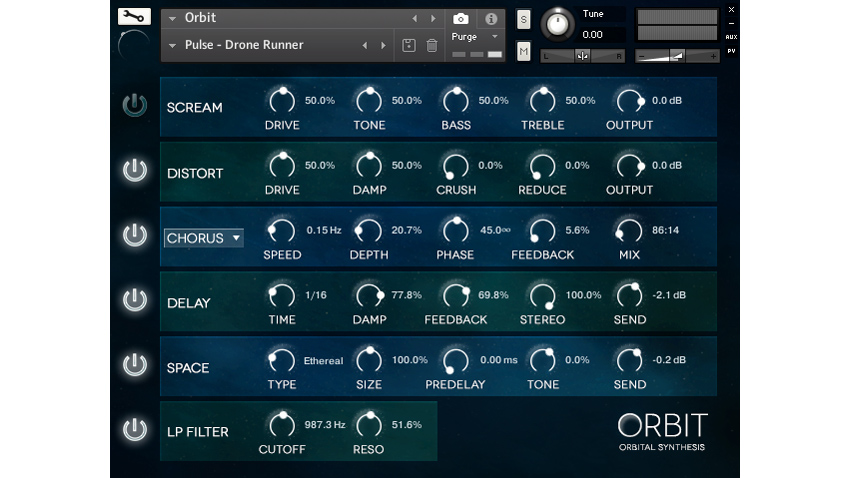Image resolution: width=850 pixels, height=478 pixels.
Task: Click the delay STEREO knob
Action: coord(542,295)
